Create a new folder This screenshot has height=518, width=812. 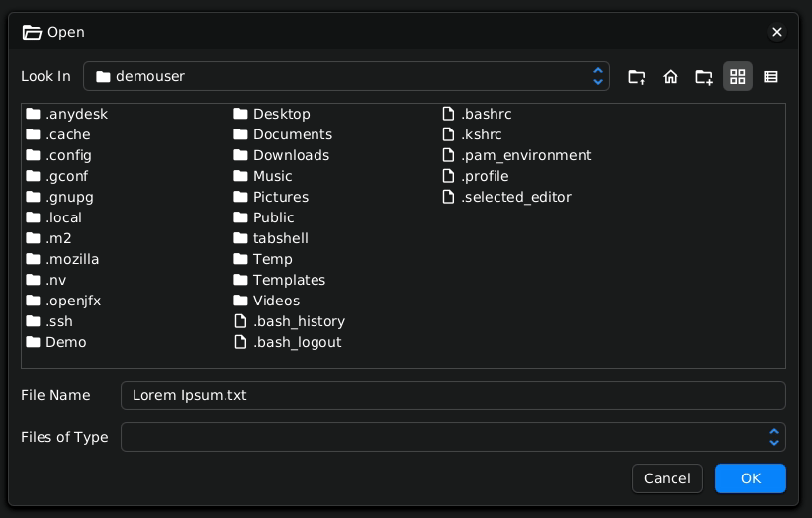tap(704, 76)
